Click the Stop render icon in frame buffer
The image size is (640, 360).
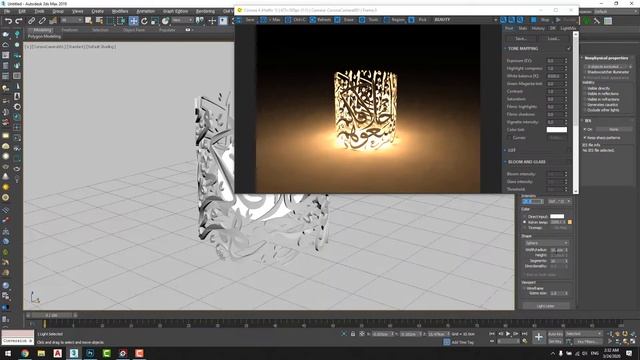coord(533,20)
